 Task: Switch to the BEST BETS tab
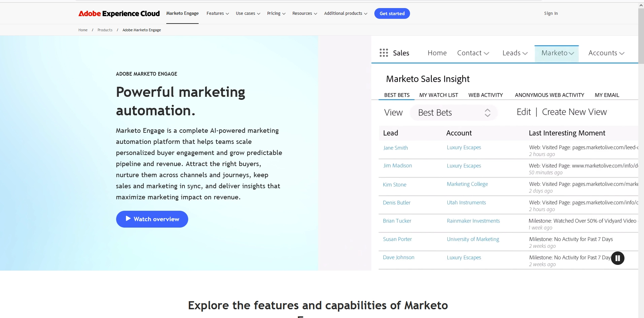pos(397,95)
